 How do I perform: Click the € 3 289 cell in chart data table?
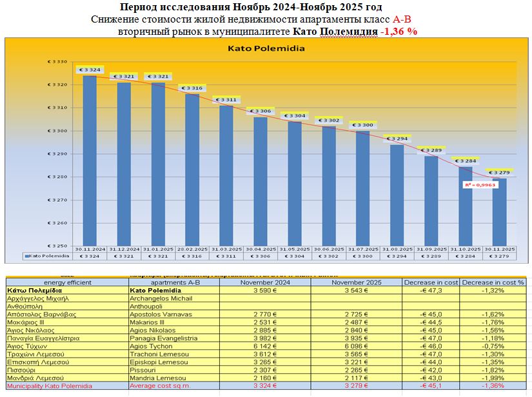point(431,256)
